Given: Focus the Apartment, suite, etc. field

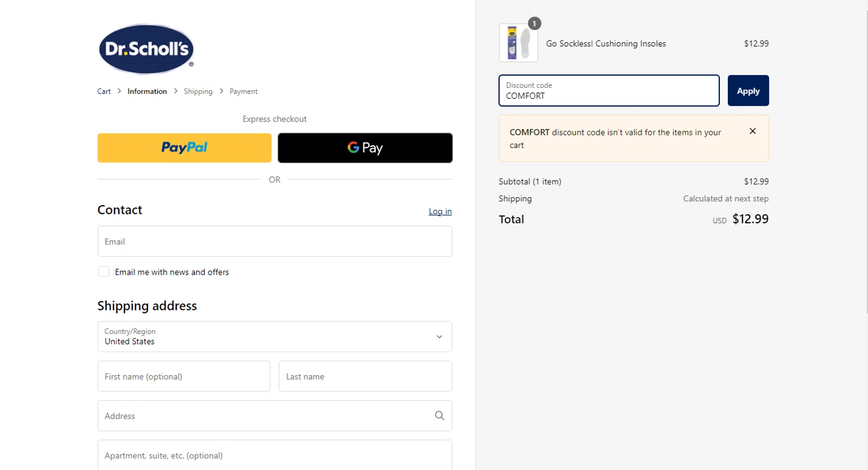Looking at the screenshot, I should pyautogui.click(x=275, y=455).
